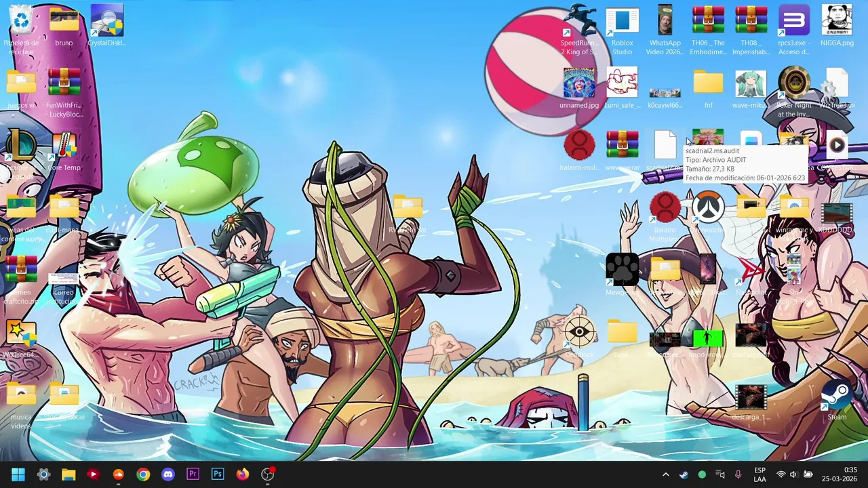Select the scadrial2.ms.audit file
The image size is (868, 488).
click(665, 150)
